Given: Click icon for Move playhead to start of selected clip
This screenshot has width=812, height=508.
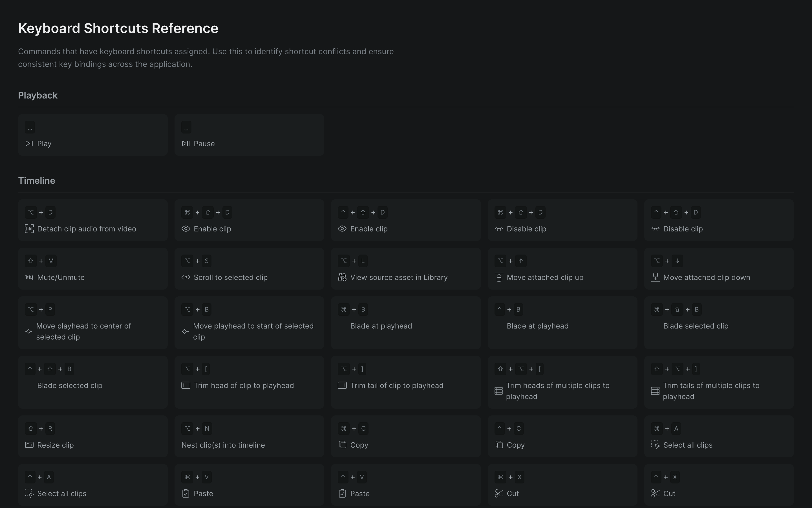Looking at the screenshot, I should tap(186, 331).
